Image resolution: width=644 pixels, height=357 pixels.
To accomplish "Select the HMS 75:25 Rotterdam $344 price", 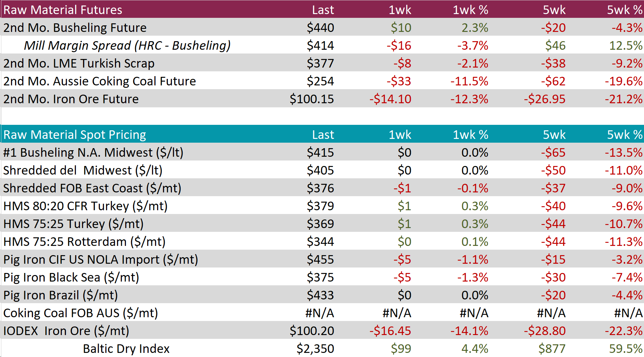I will click(x=320, y=241).
